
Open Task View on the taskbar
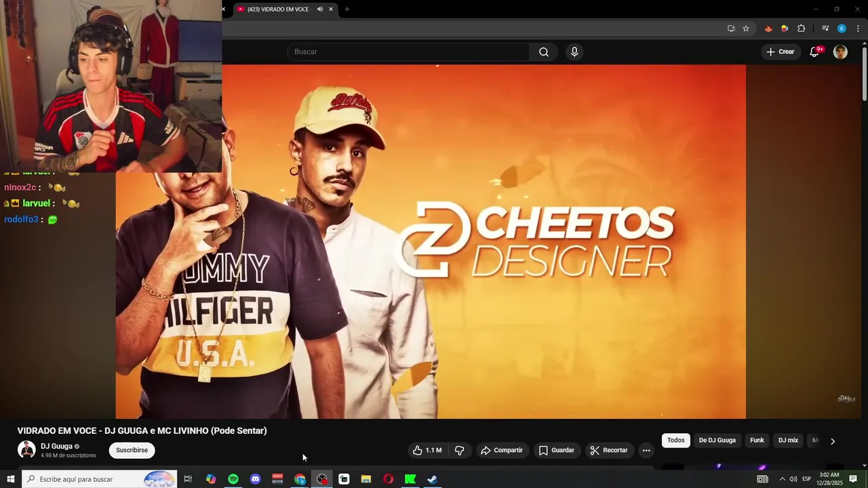188,479
